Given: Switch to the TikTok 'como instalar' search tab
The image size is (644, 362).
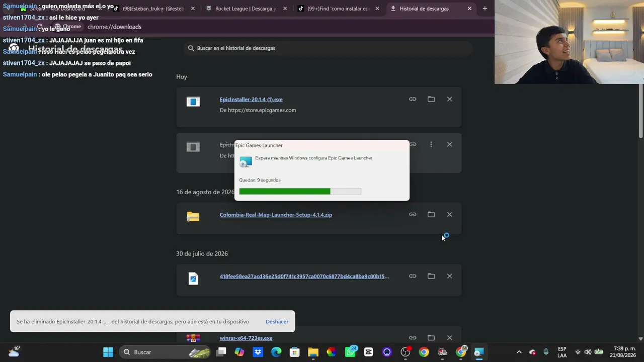Looking at the screenshot, I should (338, 9).
